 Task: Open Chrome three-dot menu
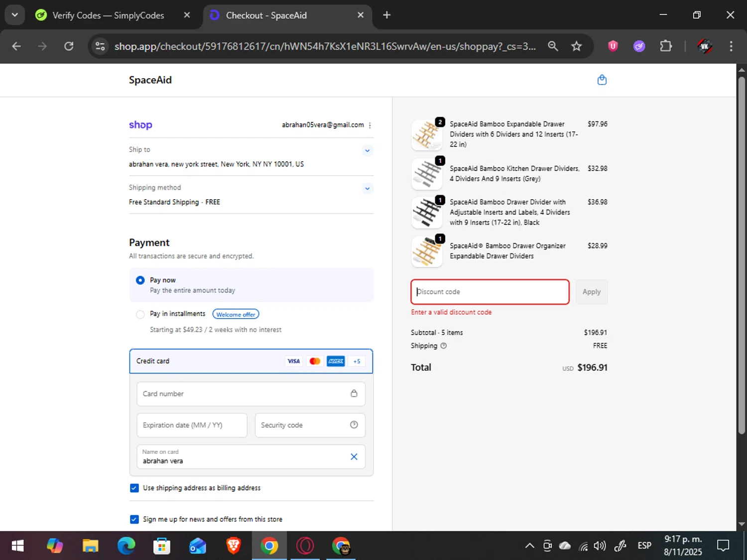point(731,46)
